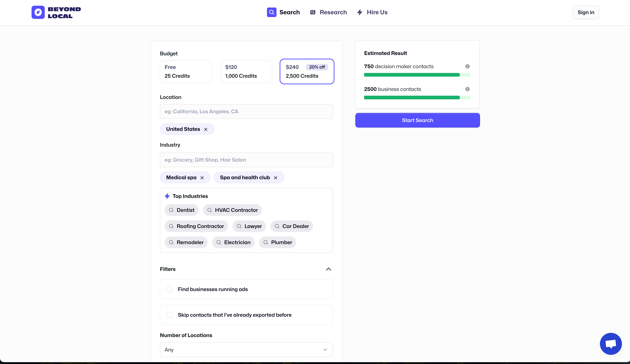Enable Find businesses running ads checkbox
Screen dimensions: 630x364
169,289
